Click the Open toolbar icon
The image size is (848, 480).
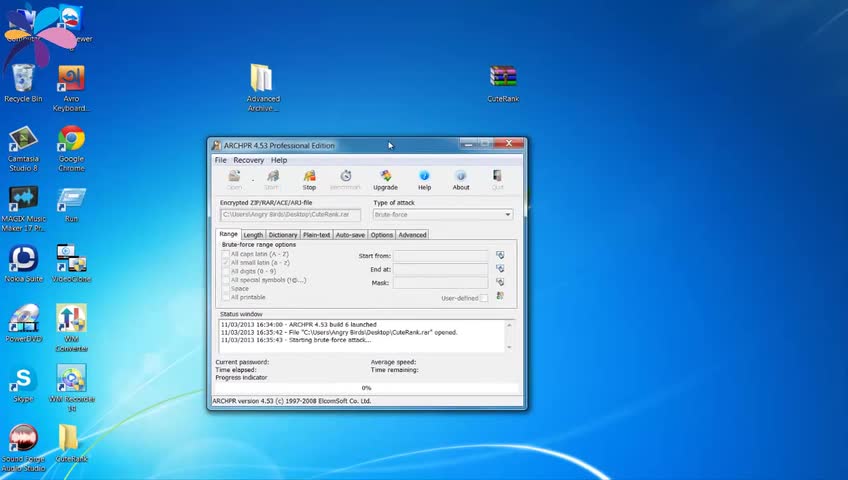(234, 176)
